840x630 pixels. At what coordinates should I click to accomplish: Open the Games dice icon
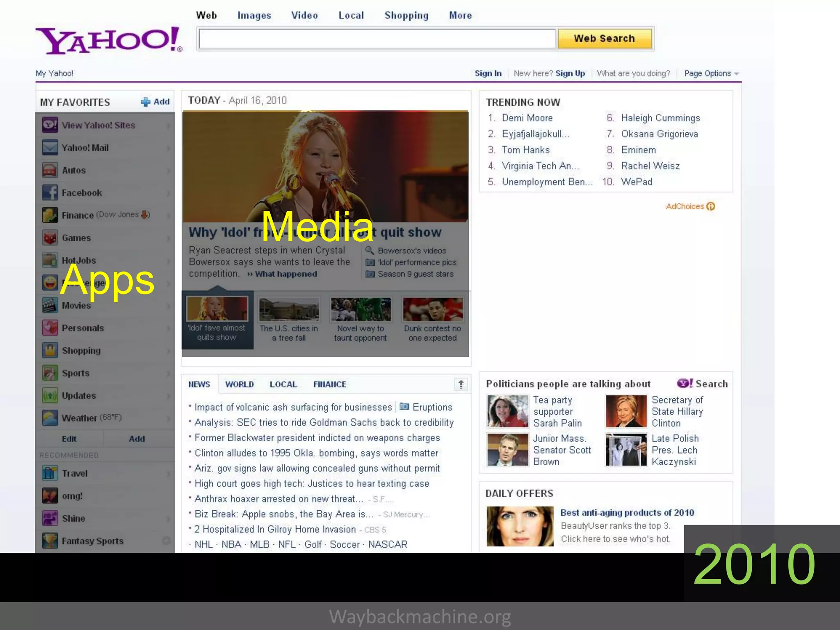click(50, 237)
